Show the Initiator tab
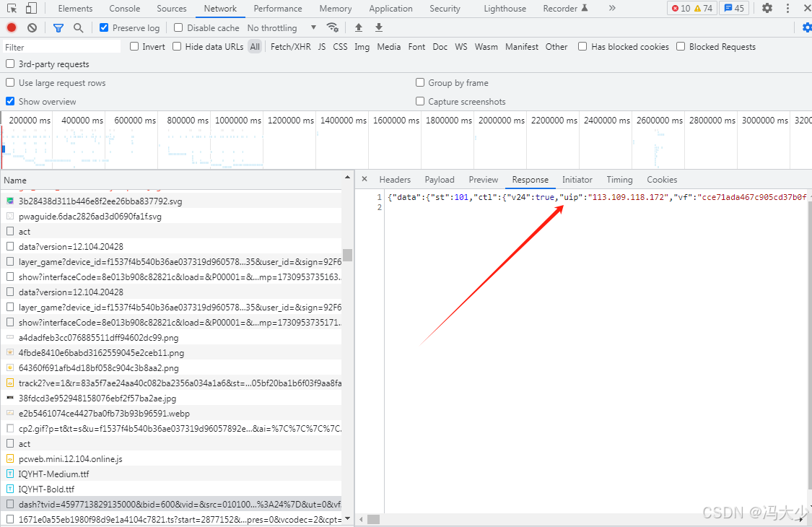Screen dimensions: 812x527 coord(577,179)
